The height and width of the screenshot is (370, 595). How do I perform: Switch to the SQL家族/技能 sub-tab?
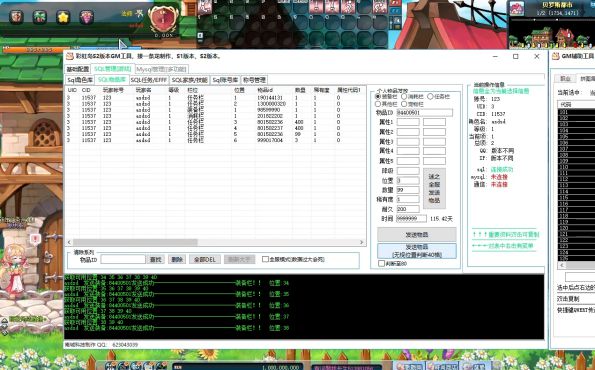(x=189, y=80)
